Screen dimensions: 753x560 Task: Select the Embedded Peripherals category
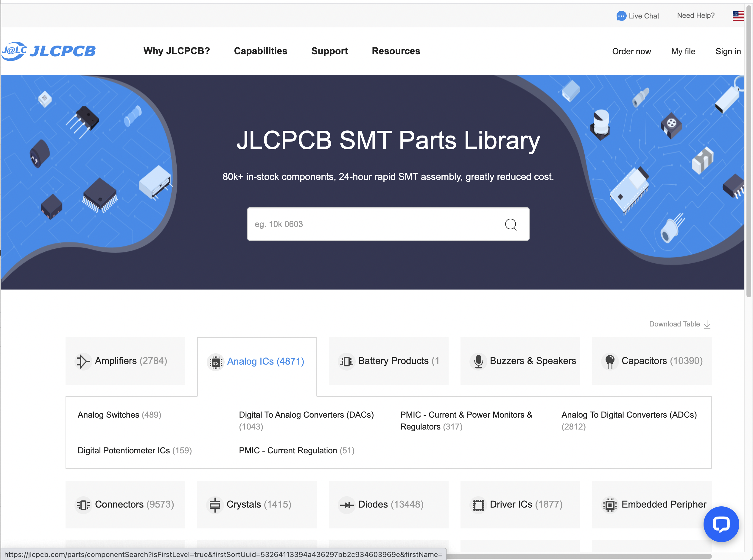tap(652, 504)
